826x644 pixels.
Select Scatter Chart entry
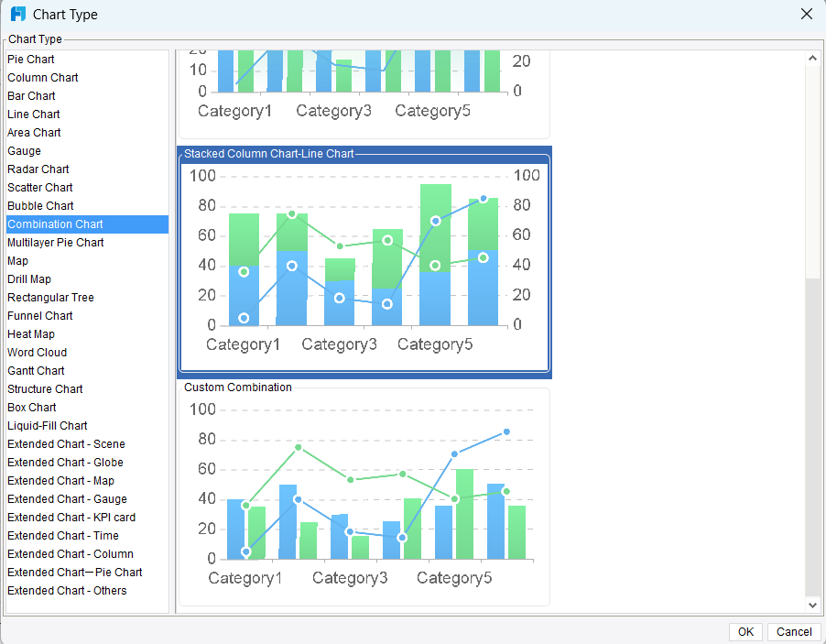87,188
